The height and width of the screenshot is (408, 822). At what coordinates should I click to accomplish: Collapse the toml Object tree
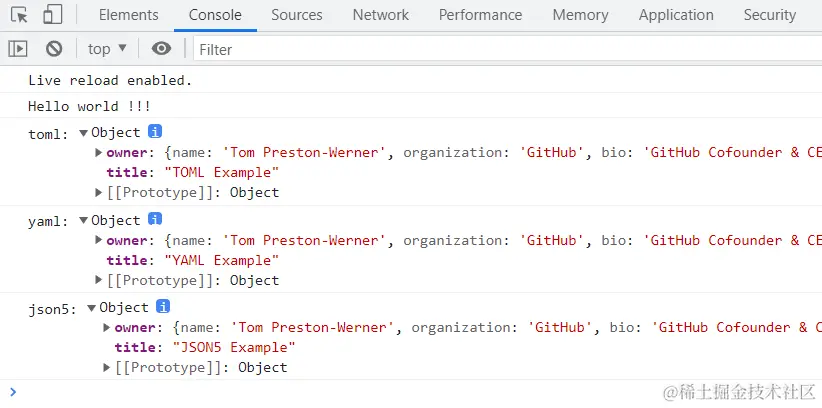pyautogui.click(x=84, y=132)
